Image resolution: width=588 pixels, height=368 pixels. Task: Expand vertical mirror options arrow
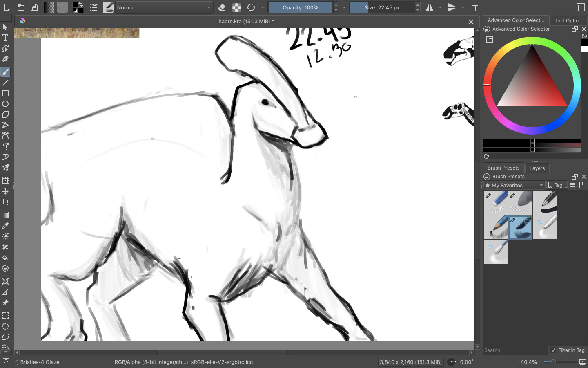[x=463, y=7]
